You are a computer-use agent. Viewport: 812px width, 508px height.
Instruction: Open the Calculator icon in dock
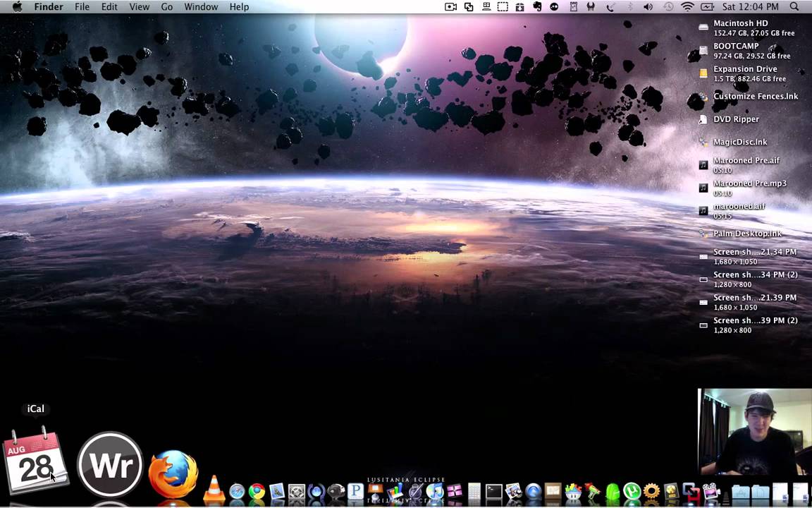pyautogui.click(x=474, y=491)
